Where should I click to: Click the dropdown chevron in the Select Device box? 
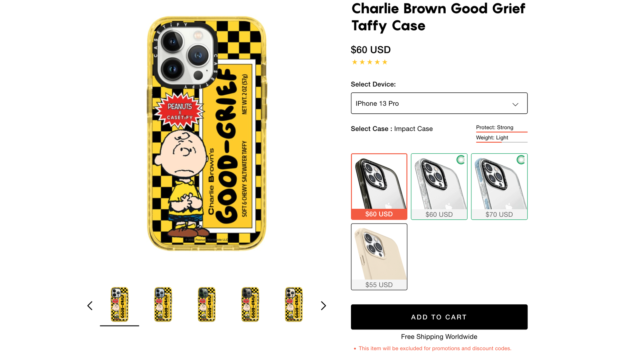515,104
